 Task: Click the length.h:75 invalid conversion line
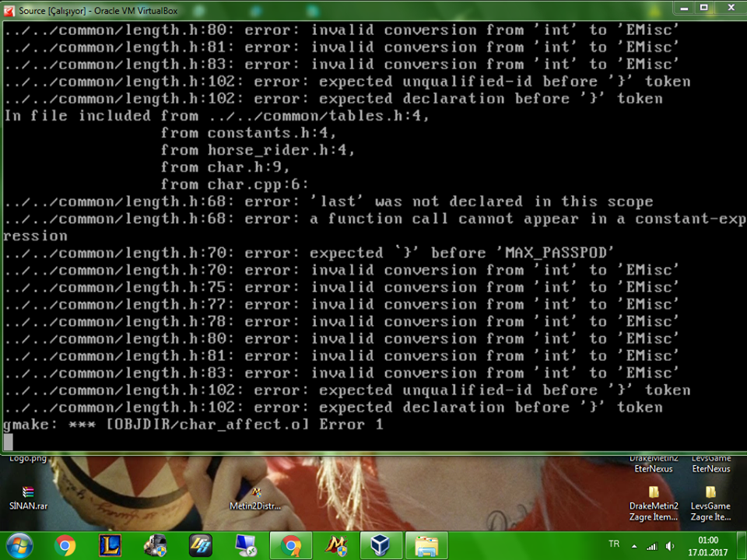pyautogui.click(x=342, y=287)
